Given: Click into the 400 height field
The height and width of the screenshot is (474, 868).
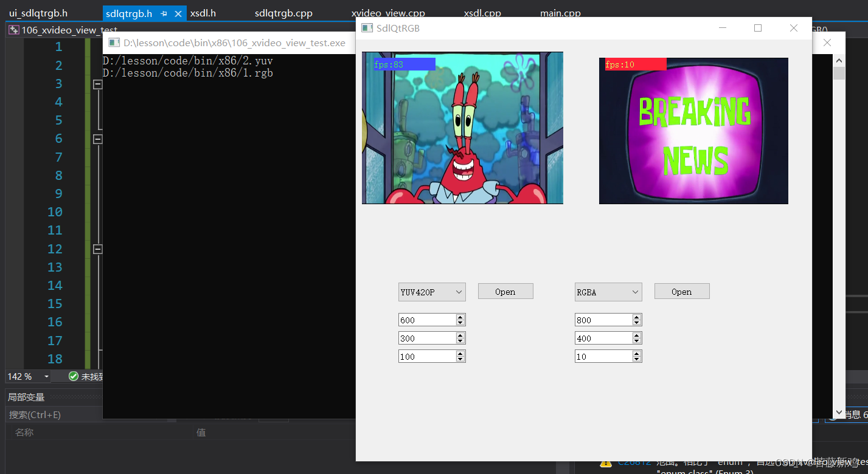Looking at the screenshot, I should (604, 338).
